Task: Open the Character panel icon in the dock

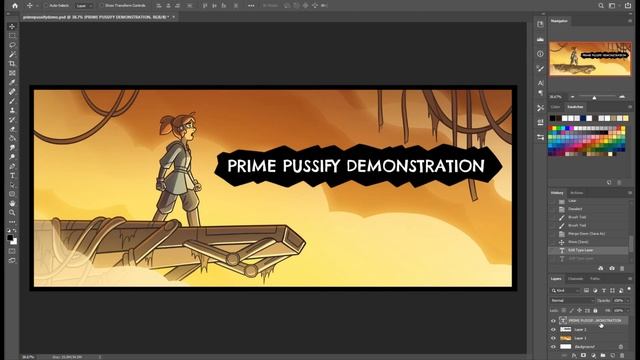Action: tap(540, 83)
